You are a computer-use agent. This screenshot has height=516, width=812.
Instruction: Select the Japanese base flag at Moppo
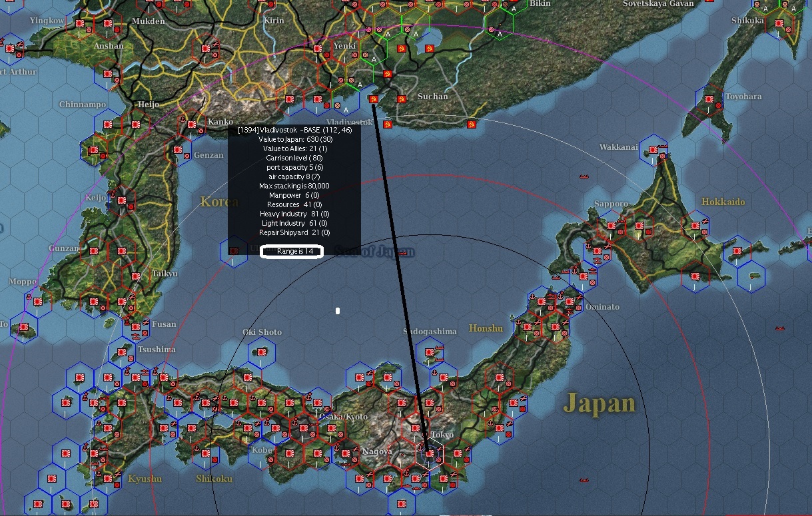(x=38, y=302)
